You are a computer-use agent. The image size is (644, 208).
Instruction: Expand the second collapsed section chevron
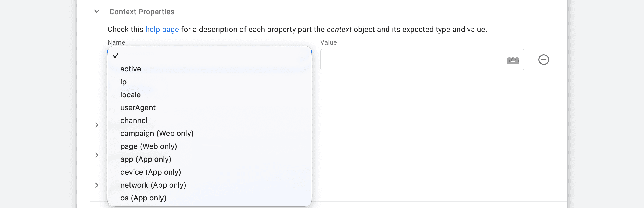(97, 155)
